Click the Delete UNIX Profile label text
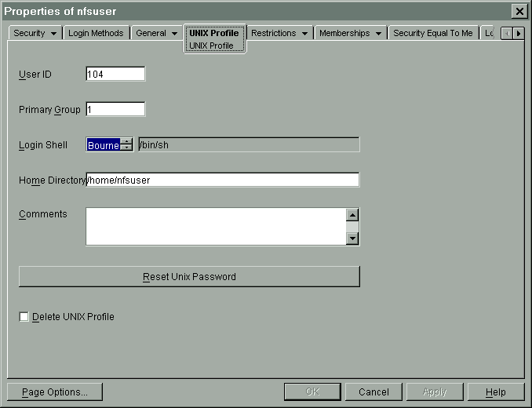This screenshot has width=532, height=408. coord(73,317)
